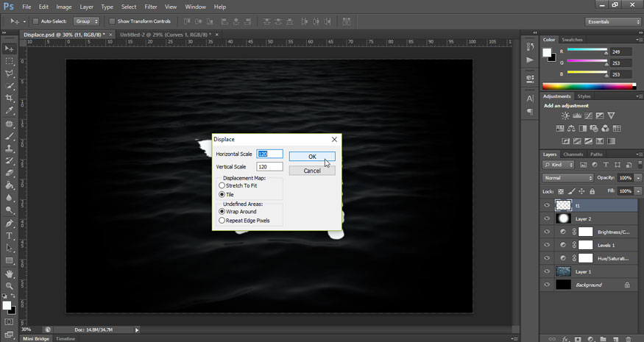Enable the Auto-Select checkbox

35,21
